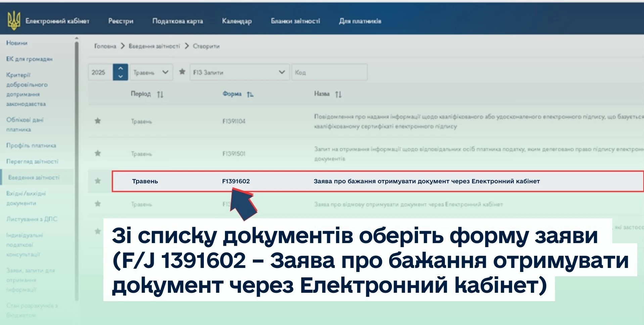Toggle favorite star for form F1391602
Viewport: 644px width, 325px height.
tap(98, 181)
